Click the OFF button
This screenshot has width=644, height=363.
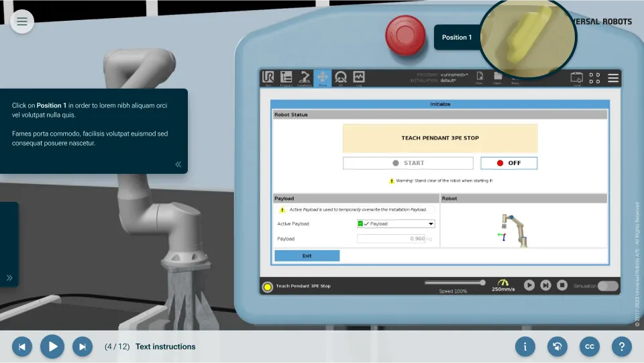pyautogui.click(x=509, y=163)
